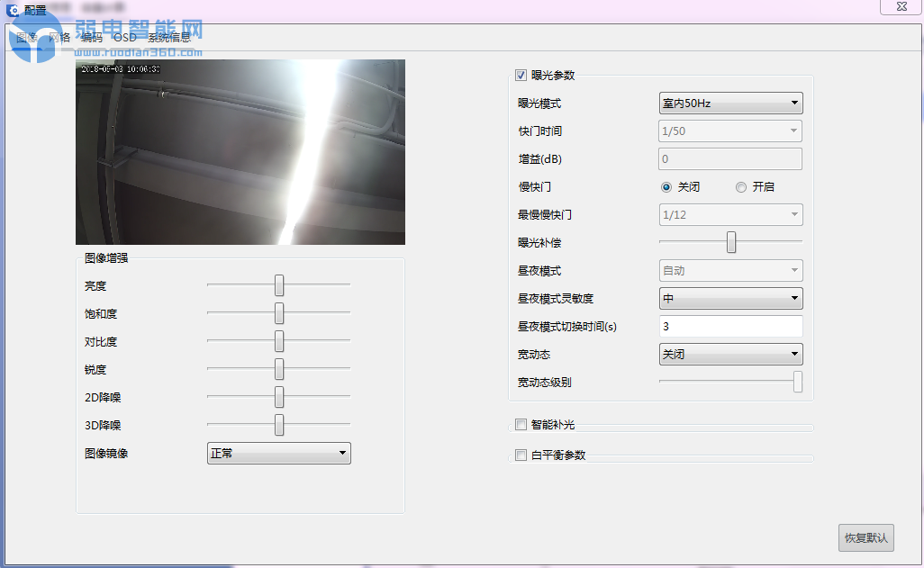This screenshot has height=568, width=924.
Task: Click the 曝光补偿 slider handle
Action: [731, 242]
